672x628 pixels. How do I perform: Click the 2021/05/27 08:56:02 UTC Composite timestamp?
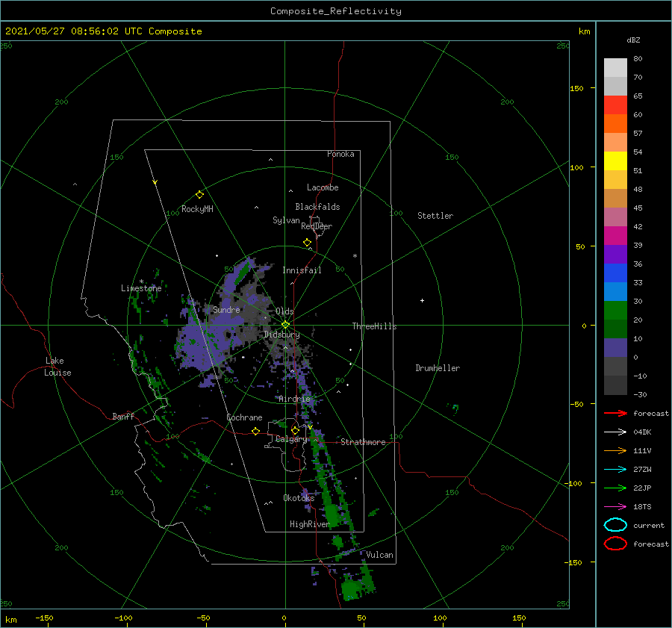pyautogui.click(x=103, y=31)
